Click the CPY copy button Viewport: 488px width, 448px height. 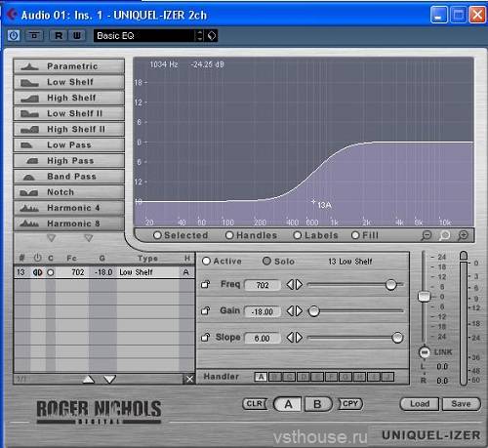350,404
